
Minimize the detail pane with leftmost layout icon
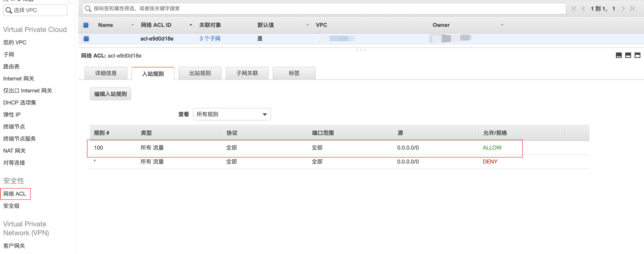point(619,55)
